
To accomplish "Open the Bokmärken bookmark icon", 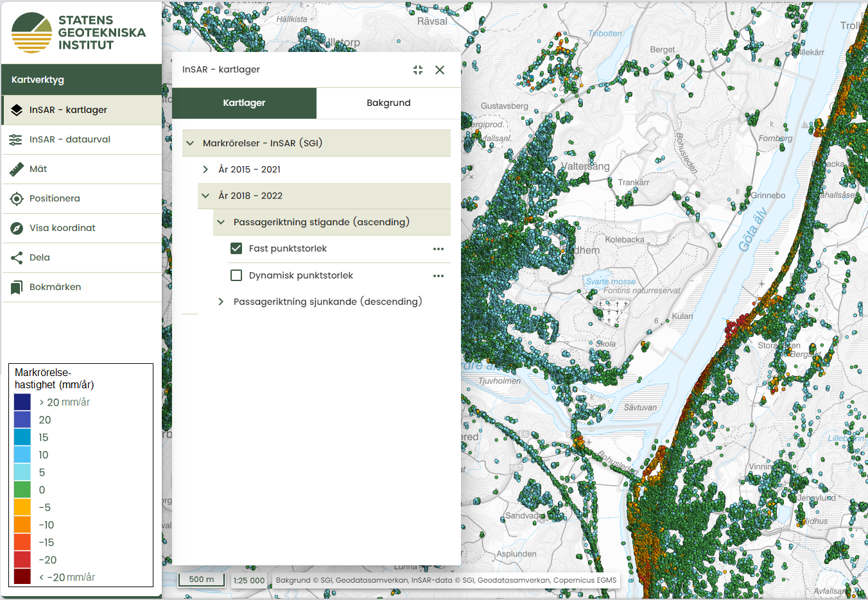I will 17,287.
